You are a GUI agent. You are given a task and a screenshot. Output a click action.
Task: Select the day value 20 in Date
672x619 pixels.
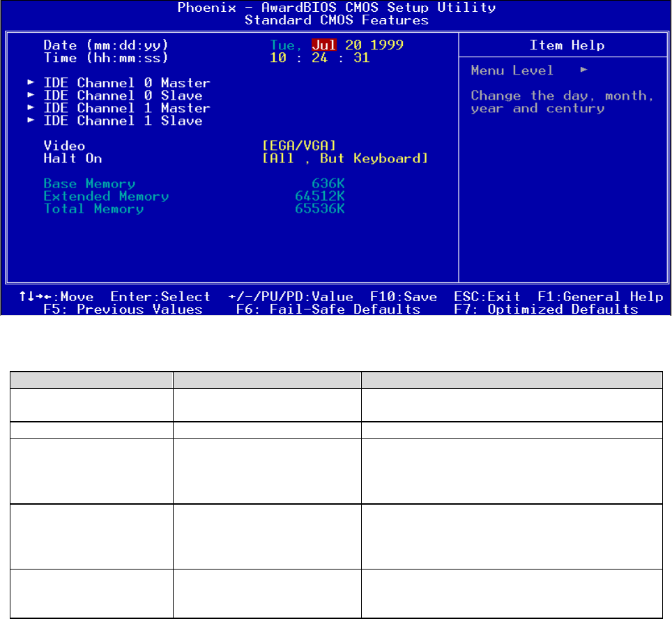pos(353,45)
